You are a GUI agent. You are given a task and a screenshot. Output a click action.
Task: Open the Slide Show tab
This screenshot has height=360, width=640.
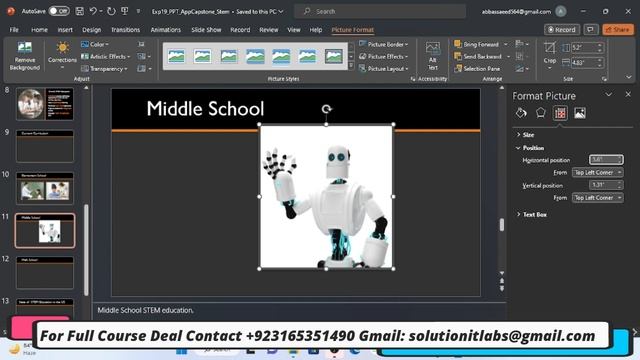click(x=206, y=30)
